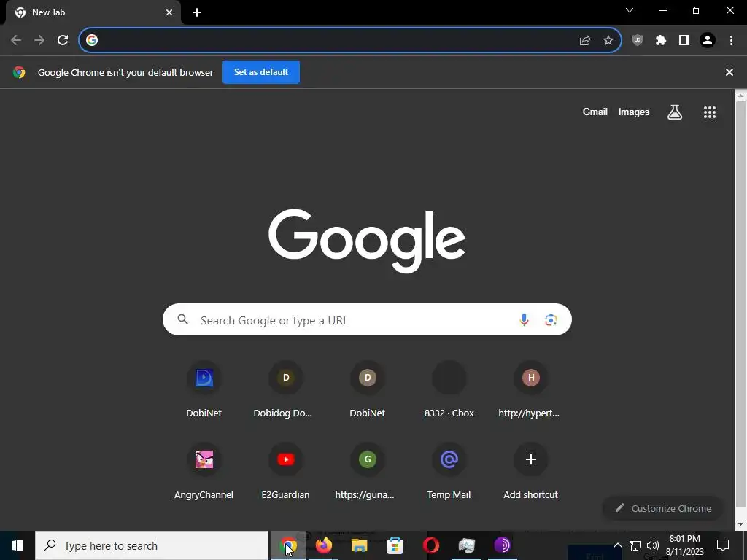Open the tab search chevron

tap(630, 10)
